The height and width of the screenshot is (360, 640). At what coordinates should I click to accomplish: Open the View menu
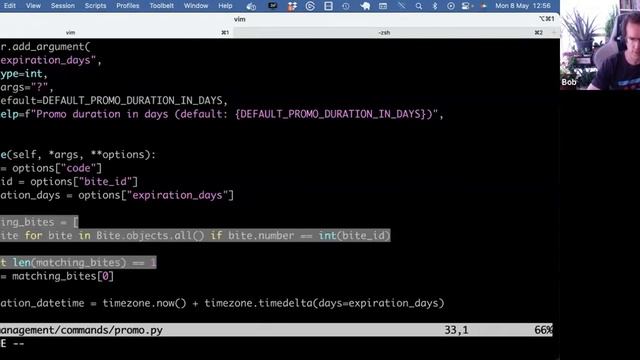tap(33, 6)
